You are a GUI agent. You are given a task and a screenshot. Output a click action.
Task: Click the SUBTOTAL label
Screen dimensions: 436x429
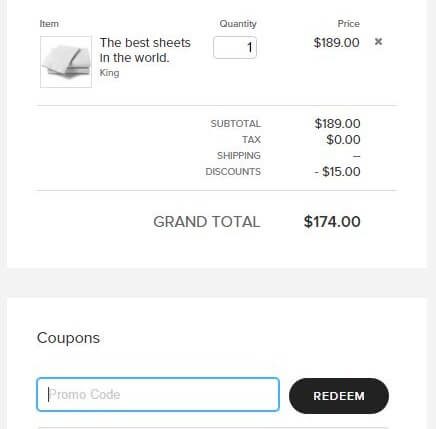click(x=235, y=124)
